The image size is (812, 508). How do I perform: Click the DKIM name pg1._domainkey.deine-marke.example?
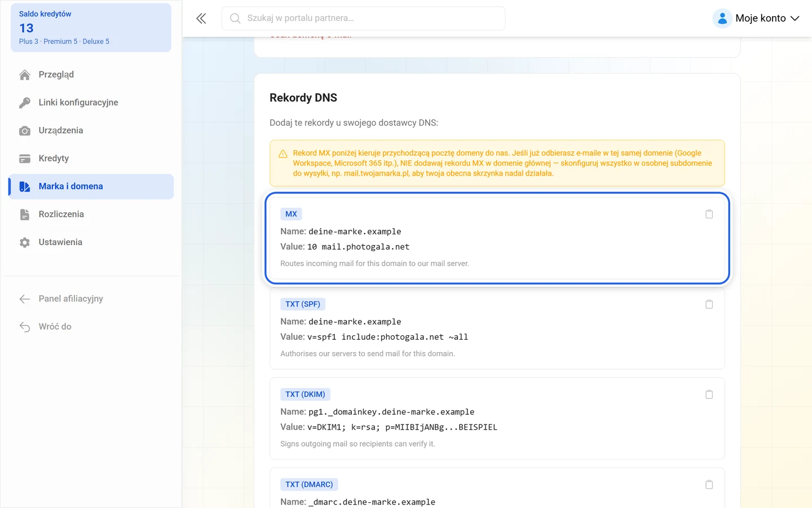[x=391, y=412]
